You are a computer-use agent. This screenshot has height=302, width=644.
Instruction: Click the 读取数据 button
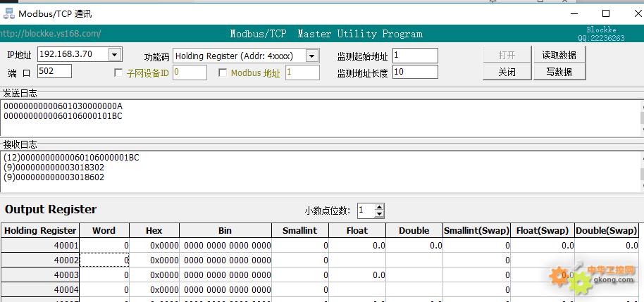pos(559,55)
